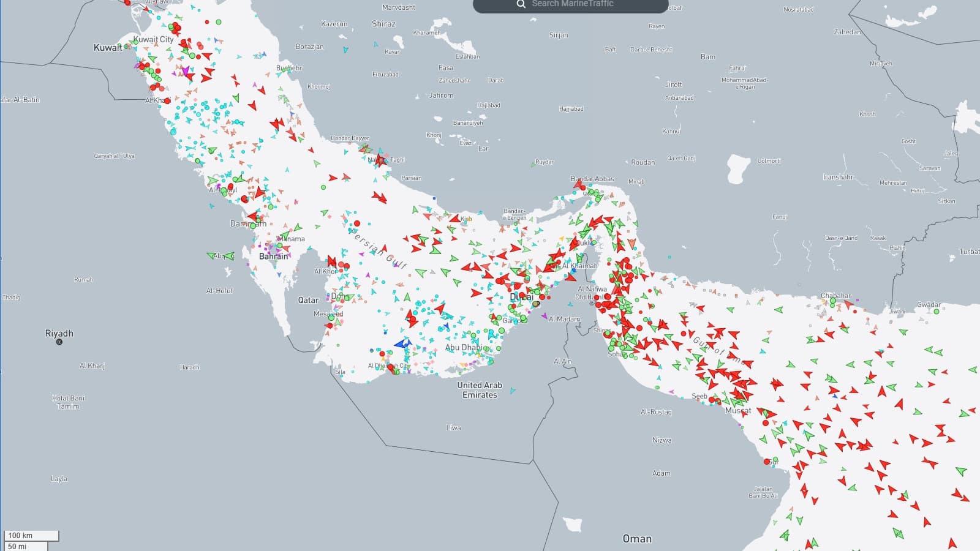Viewport: 980px width, 551px height.
Task: Click the search magnifier icon
Action: click(x=521, y=4)
